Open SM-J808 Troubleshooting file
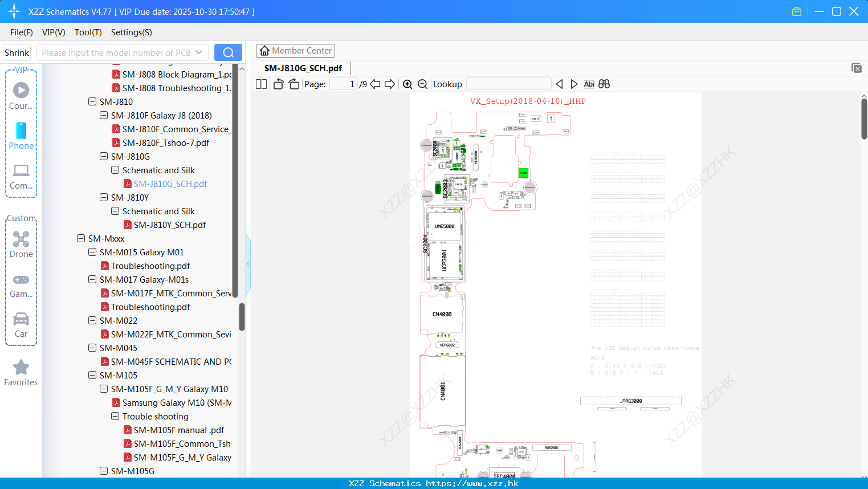Viewport: 868px width, 489px height. pos(177,88)
